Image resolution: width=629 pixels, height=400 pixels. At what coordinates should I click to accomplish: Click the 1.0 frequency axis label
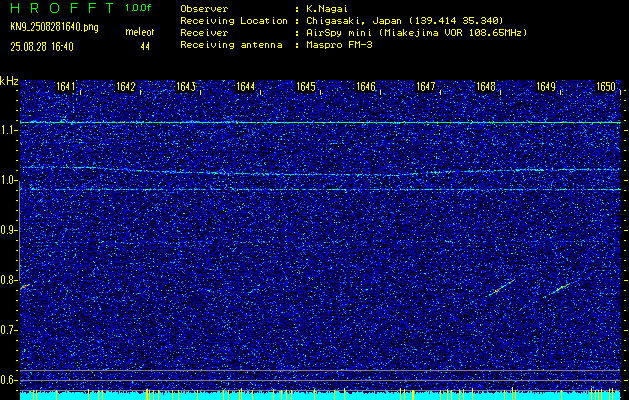(x=7, y=181)
